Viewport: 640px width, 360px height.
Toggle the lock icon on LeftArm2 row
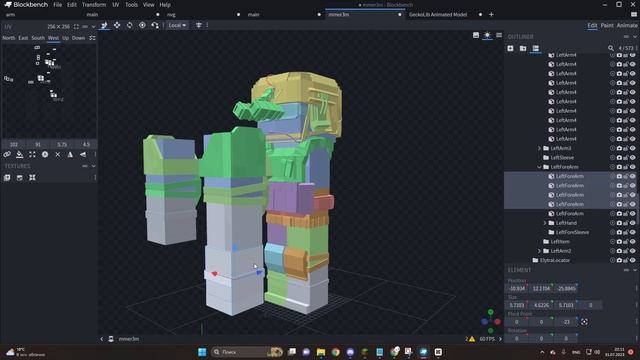pos(626,251)
